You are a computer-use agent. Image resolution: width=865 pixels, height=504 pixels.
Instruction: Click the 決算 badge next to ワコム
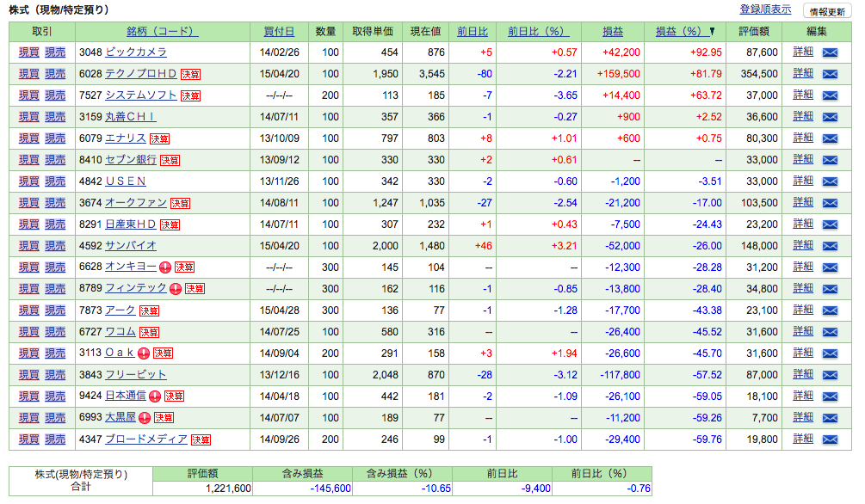tap(149, 333)
